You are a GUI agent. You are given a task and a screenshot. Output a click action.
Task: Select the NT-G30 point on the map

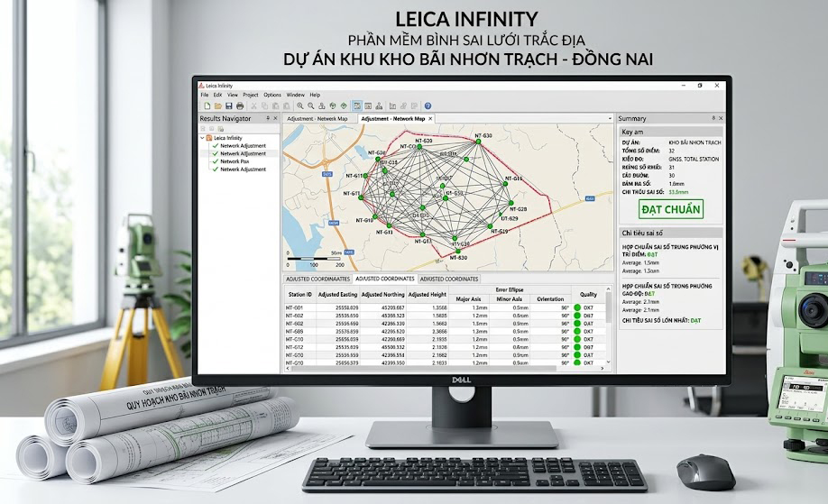click(x=478, y=142)
